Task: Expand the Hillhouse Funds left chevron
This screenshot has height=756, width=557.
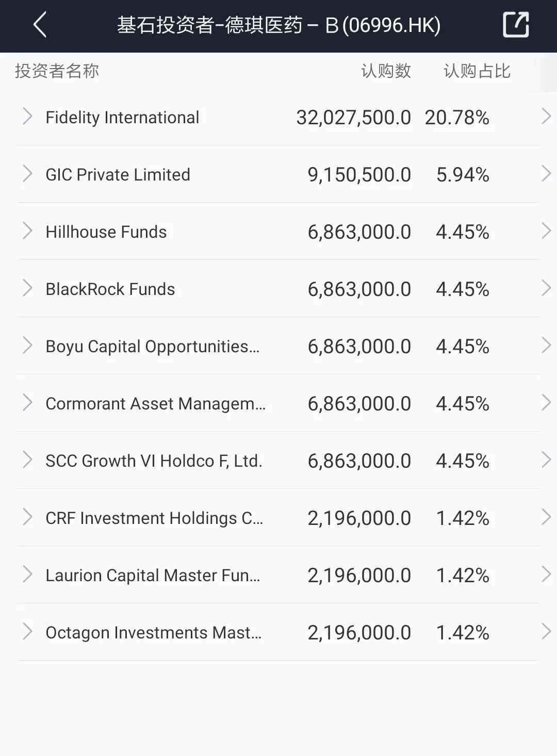Action: [x=27, y=232]
